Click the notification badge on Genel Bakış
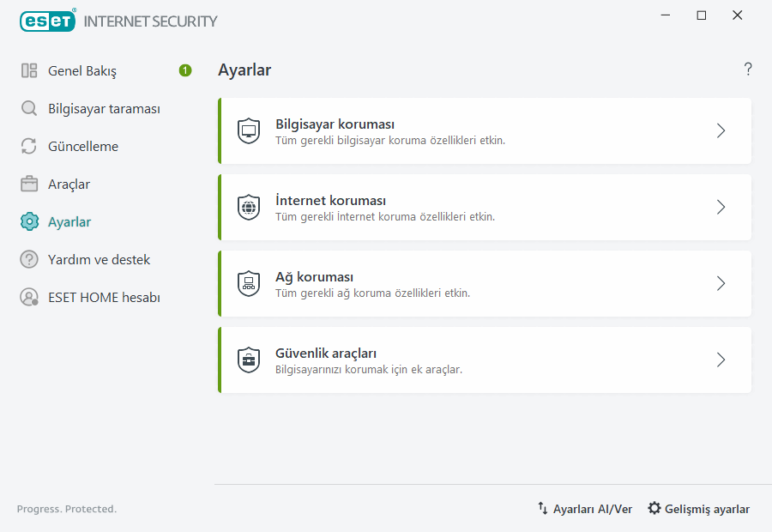This screenshot has height=532, width=772. pos(185,70)
